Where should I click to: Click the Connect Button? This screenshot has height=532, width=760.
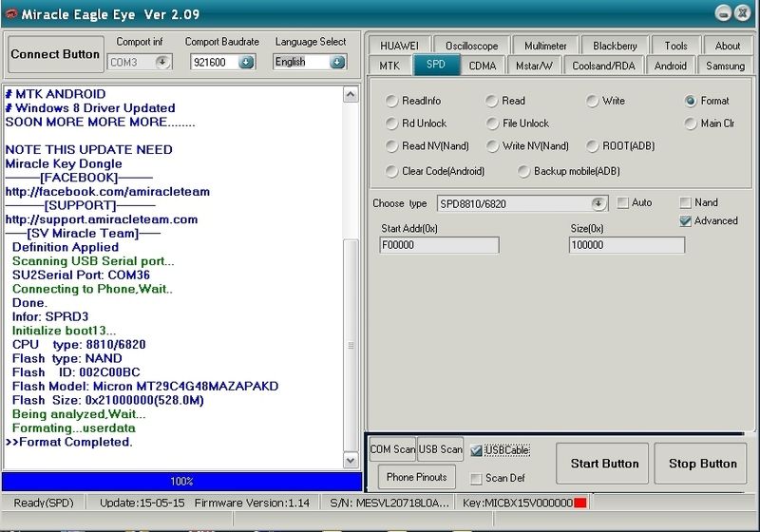pyautogui.click(x=56, y=54)
